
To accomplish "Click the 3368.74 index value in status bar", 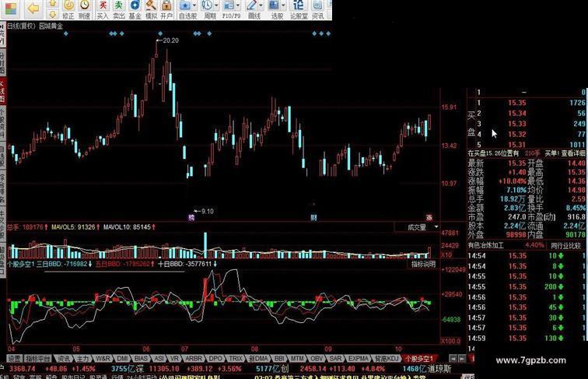I will (23, 369).
